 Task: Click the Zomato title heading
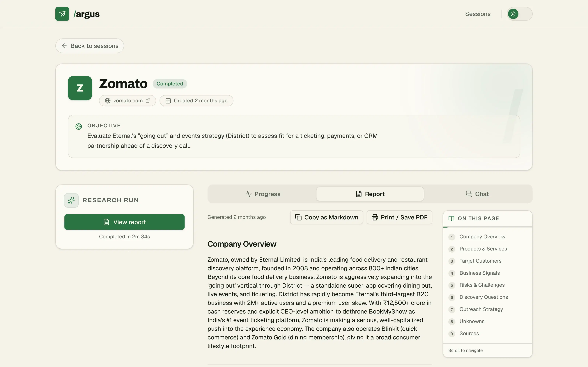pos(123,84)
